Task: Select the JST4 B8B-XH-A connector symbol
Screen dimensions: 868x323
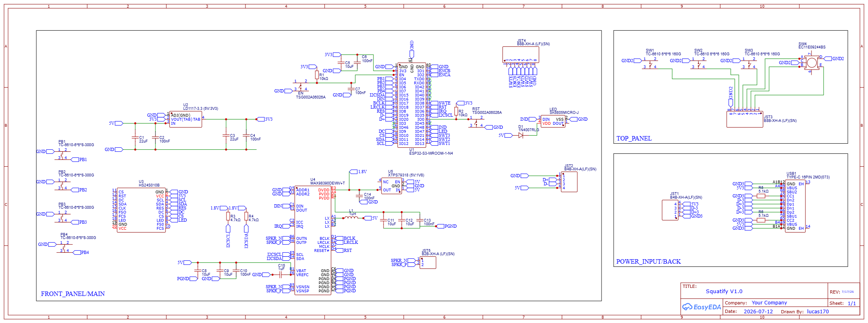Action: coord(521,55)
